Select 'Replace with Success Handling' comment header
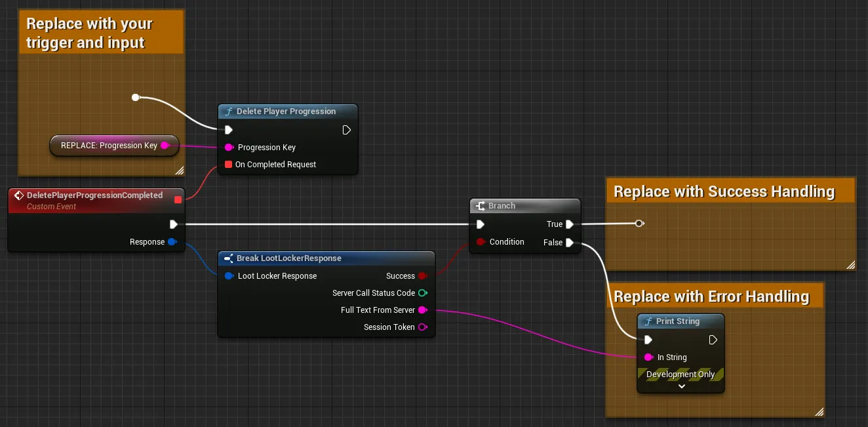 pyautogui.click(x=730, y=191)
